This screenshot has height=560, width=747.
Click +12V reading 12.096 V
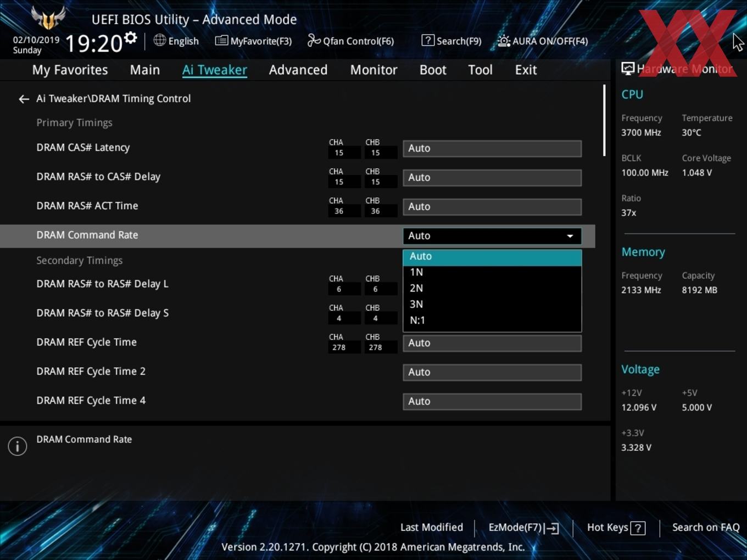(x=639, y=408)
